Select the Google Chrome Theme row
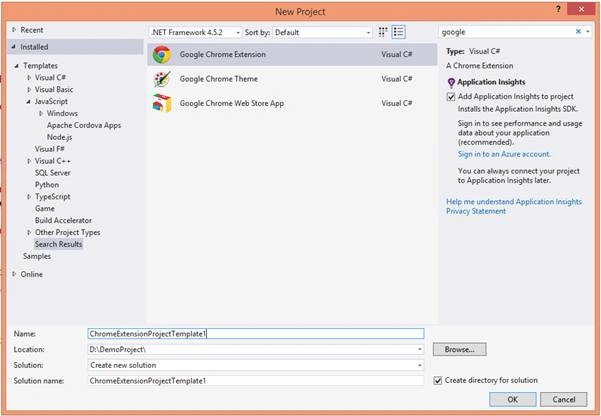Viewport: 601px width, 416px height. [x=292, y=79]
